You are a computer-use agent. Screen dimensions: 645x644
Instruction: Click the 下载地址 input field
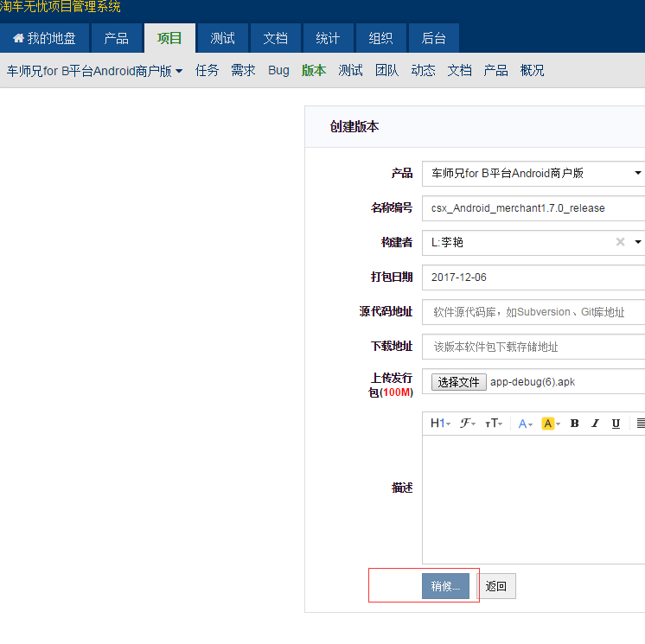(x=533, y=347)
